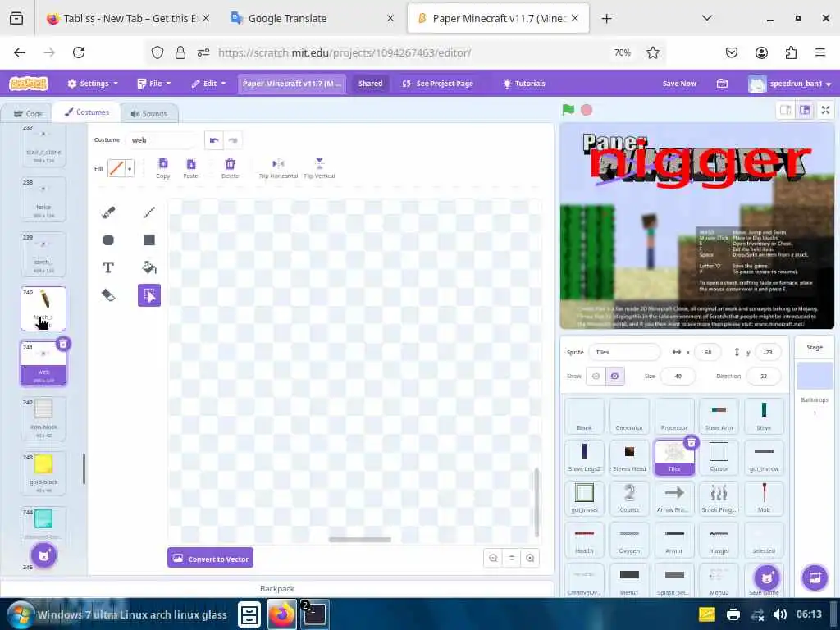Flip the costume horizontally
840x630 pixels.
point(278,168)
